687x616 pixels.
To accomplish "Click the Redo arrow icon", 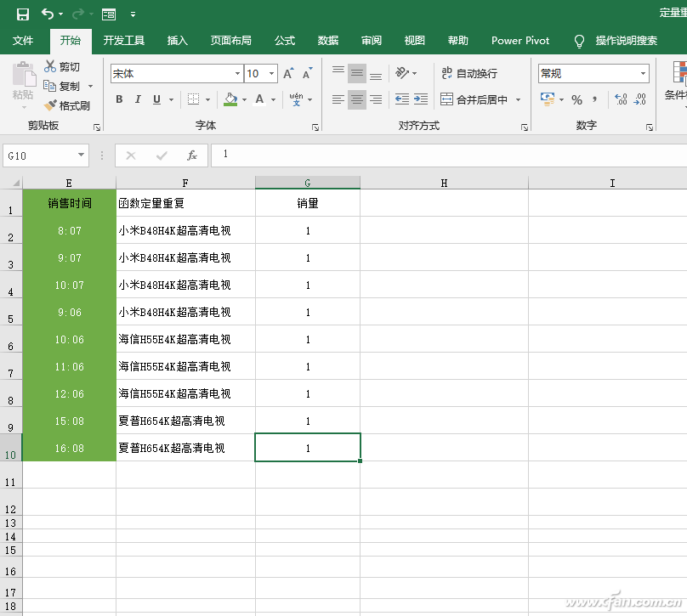I will tap(78, 14).
